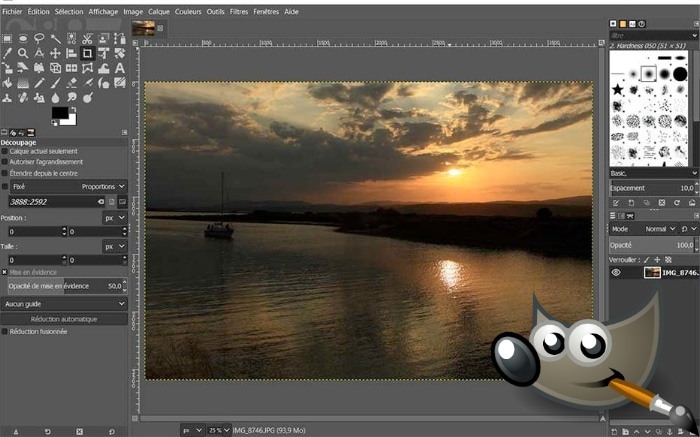Enable Réduction fusionnée checkbox
700x437 pixels.
tap(4, 332)
